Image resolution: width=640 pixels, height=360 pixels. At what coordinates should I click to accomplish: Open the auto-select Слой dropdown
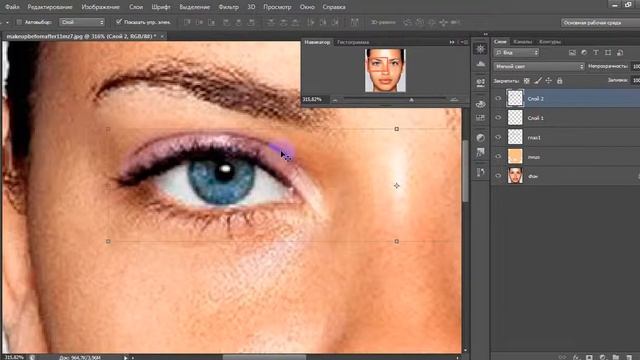coord(82,22)
